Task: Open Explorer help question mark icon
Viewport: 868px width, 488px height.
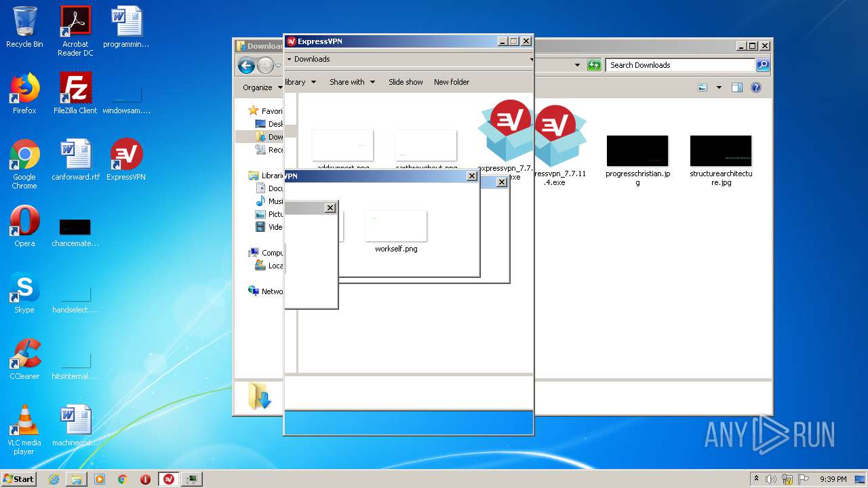Action: tap(756, 87)
